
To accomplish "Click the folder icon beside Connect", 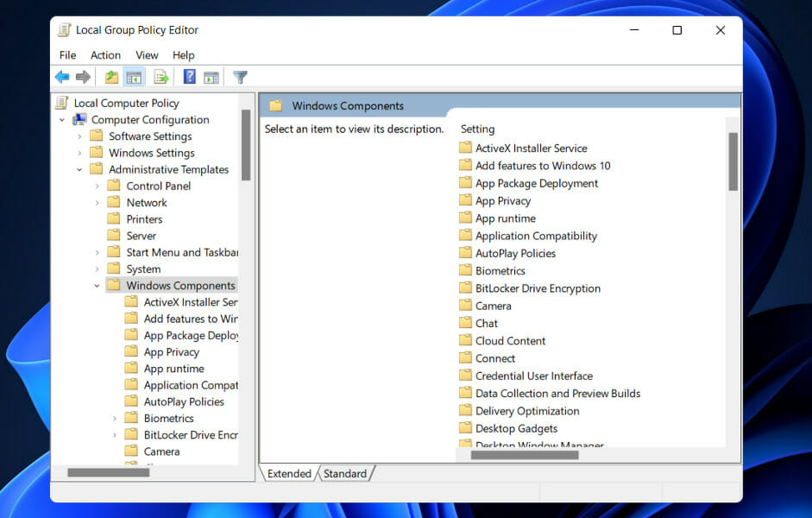I will pos(466,358).
